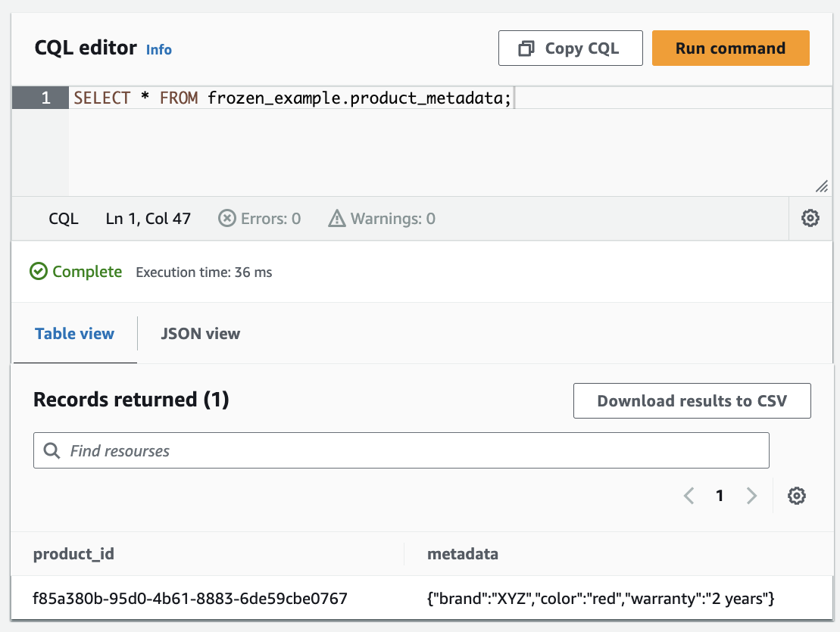
Task: Click the product_id column header
Action: pos(73,554)
